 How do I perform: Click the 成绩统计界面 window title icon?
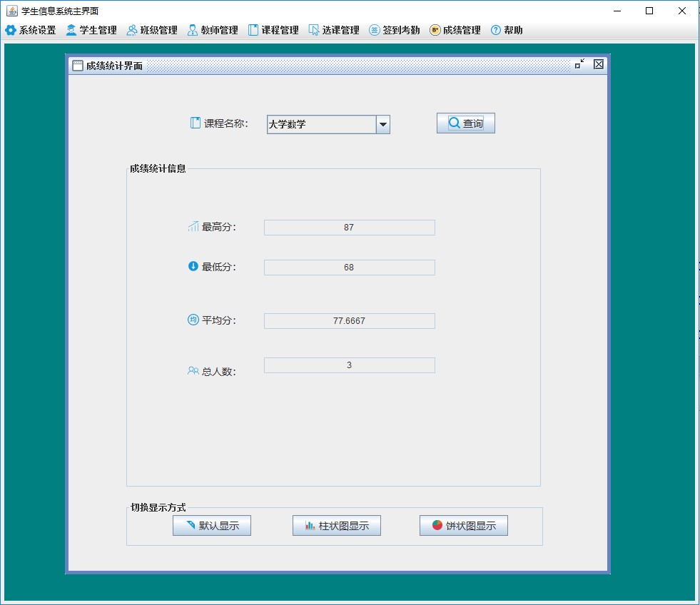(x=78, y=66)
